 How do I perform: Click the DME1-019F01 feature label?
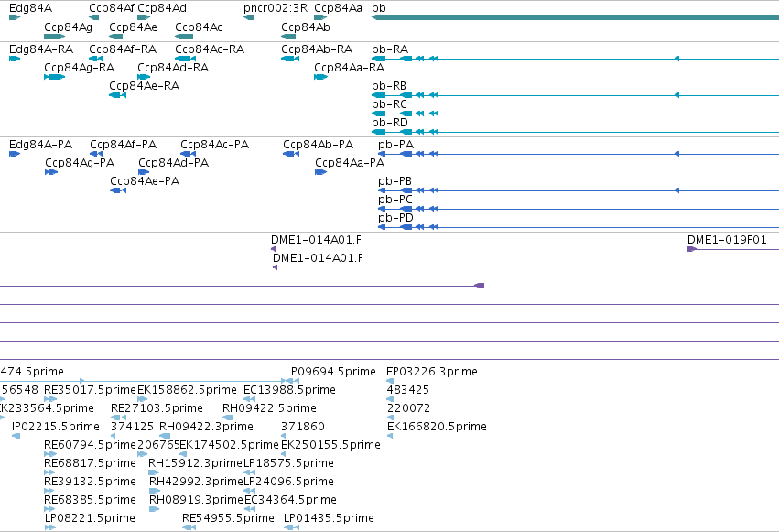coord(727,240)
